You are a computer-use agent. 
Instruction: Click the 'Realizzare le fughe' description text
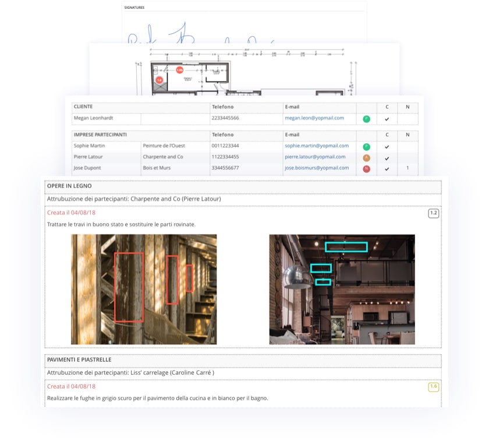(158, 398)
